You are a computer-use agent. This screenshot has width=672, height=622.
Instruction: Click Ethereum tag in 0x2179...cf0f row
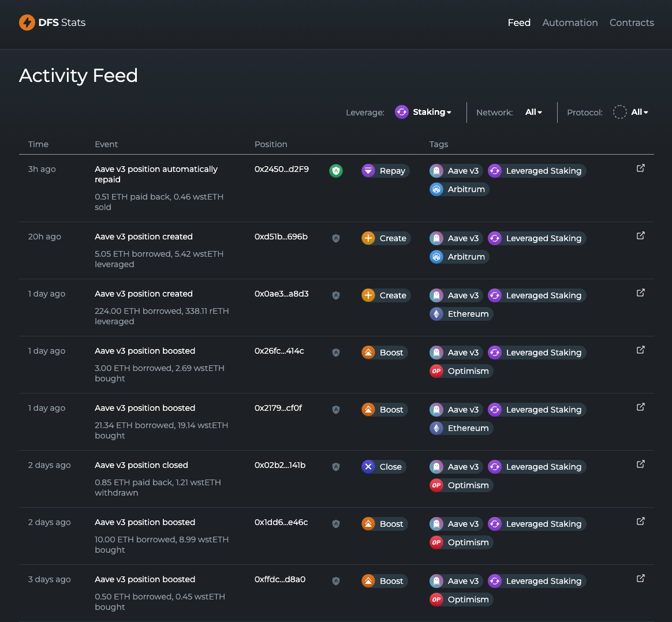(x=461, y=428)
